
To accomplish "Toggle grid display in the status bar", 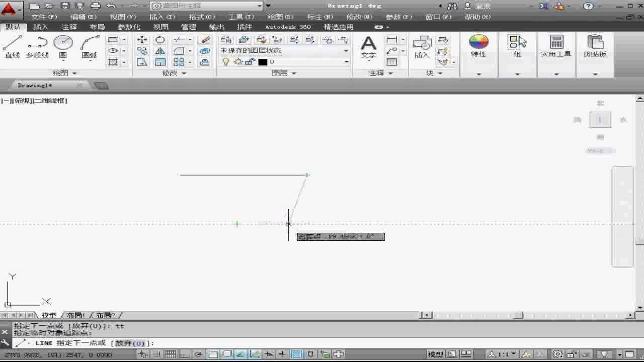I will [x=171, y=354].
